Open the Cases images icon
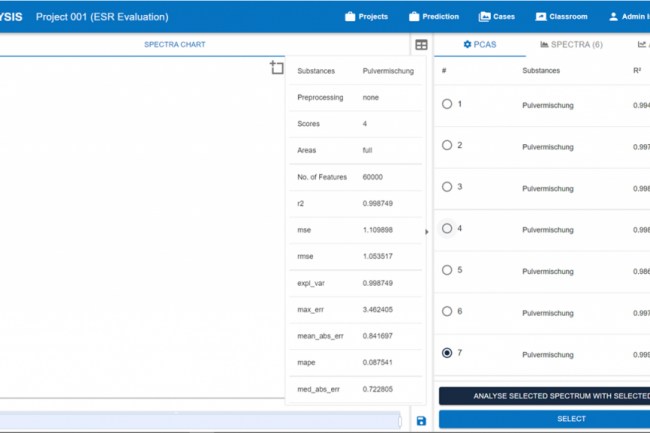 [x=484, y=17]
